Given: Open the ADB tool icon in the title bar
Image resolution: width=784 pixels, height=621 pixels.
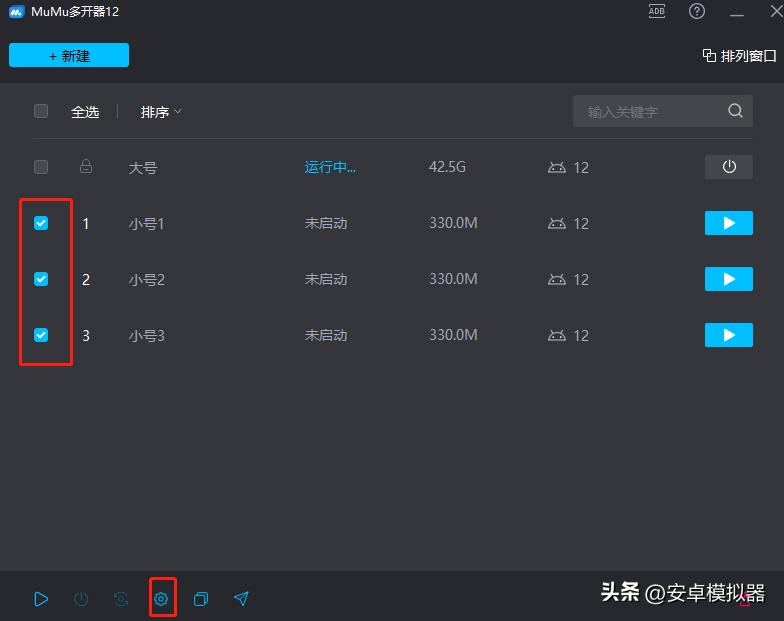Looking at the screenshot, I should (x=656, y=11).
